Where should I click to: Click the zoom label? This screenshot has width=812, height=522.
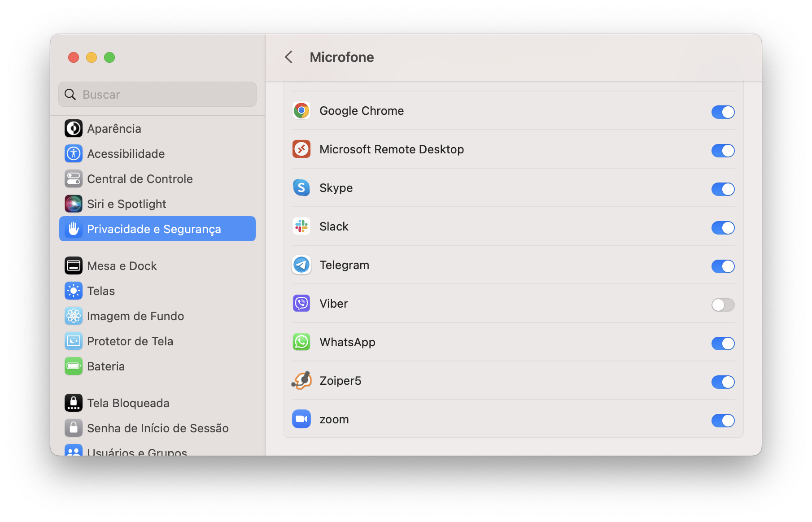pyautogui.click(x=334, y=420)
